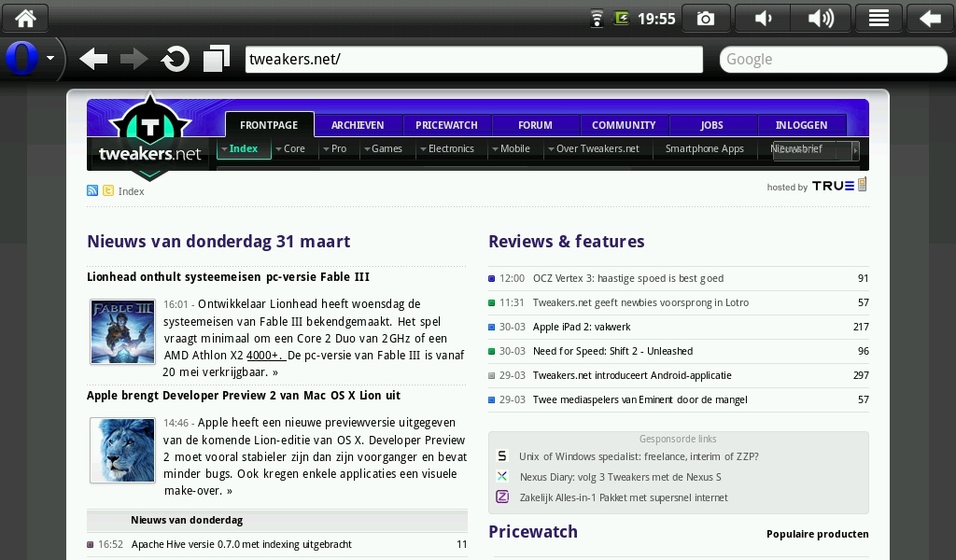Screen dimensions: 956x560
Task: Click the Google search field
Action: coord(834,59)
